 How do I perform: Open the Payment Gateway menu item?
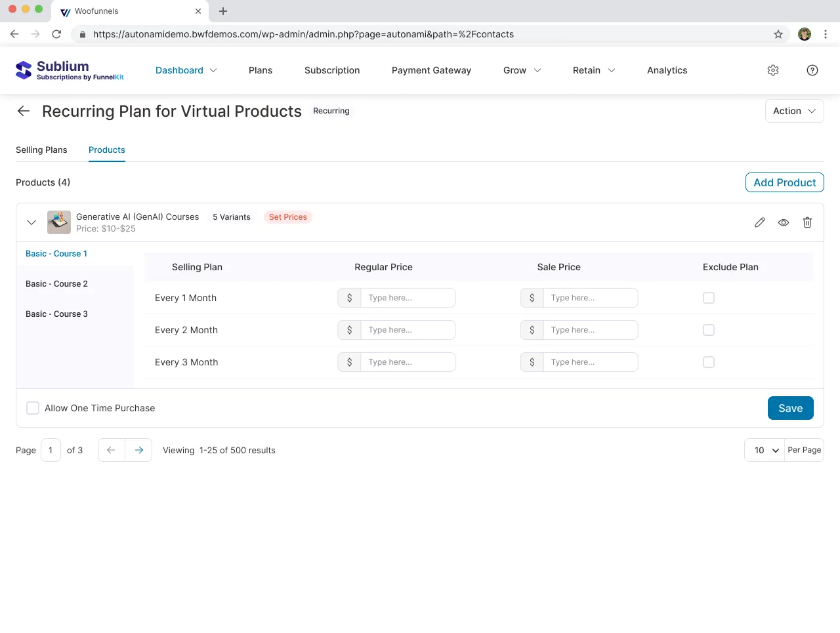coord(431,70)
